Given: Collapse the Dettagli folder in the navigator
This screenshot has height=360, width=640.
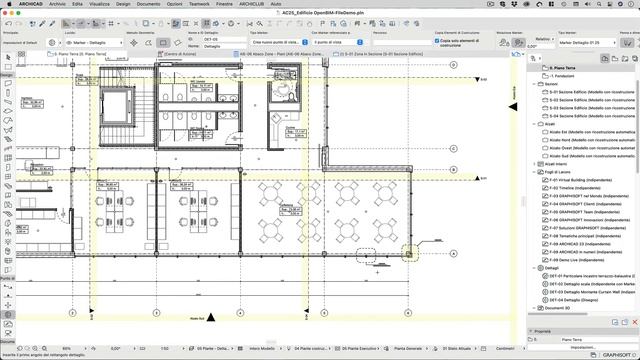Looking at the screenshot, I should pos(534,268).
